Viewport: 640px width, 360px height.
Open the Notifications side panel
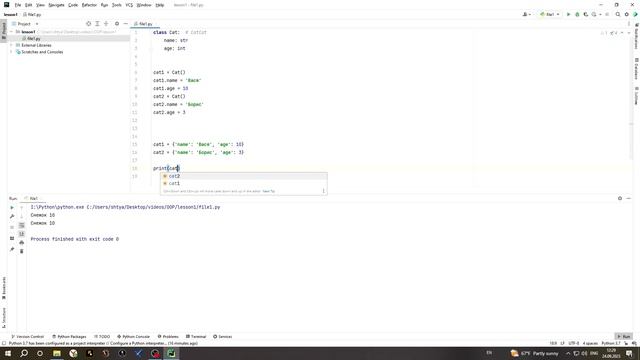(636, 36)
